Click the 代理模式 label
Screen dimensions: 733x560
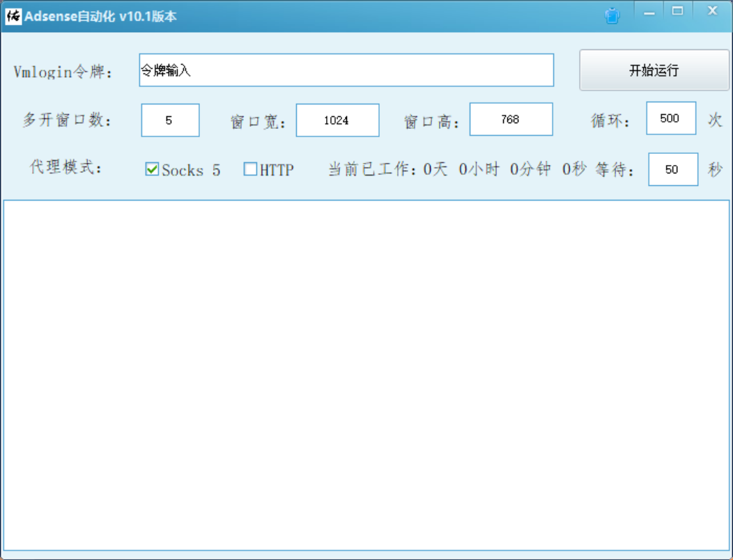[x=66, y=168]
